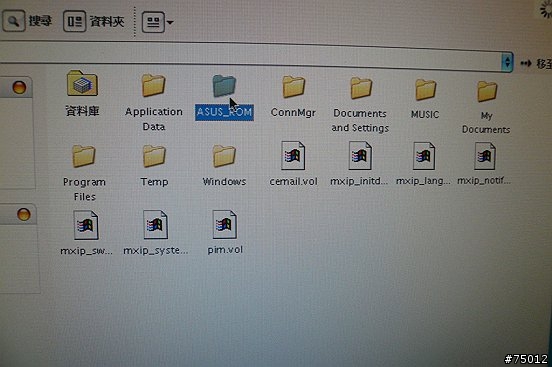
Task: Expand the views dropdown arrow
Action: pyautogui.click(x=170, y=23)
